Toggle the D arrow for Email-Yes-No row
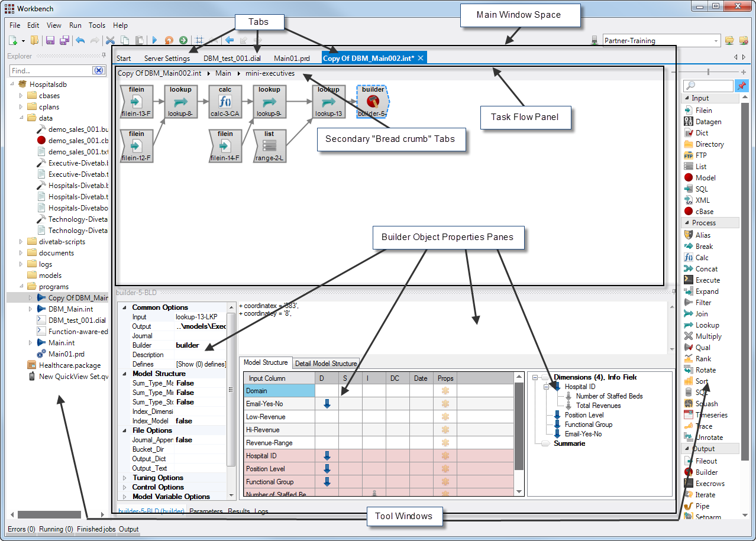Viewport: 756px width, 541px height. click(x=326, y=402)
